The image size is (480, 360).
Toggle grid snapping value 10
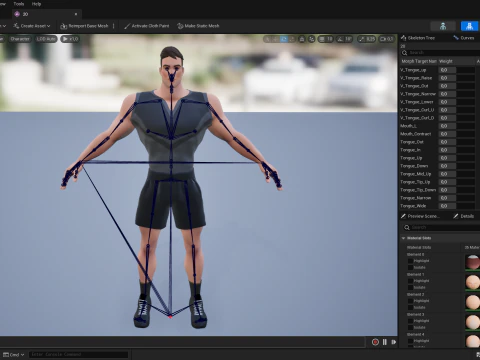click(x=326, y=39)
